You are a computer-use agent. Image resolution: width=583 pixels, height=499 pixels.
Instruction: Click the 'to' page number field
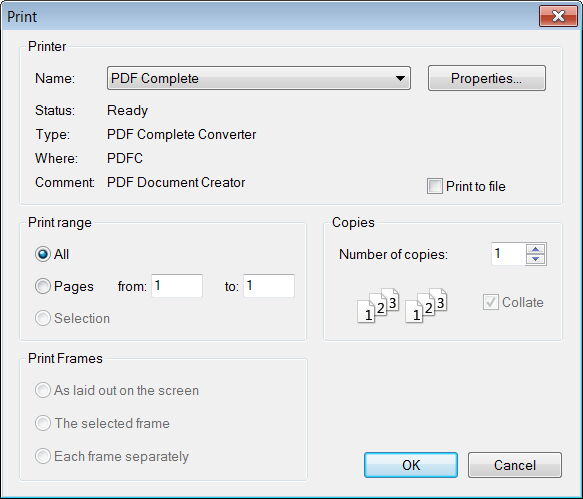coord(269,286)
